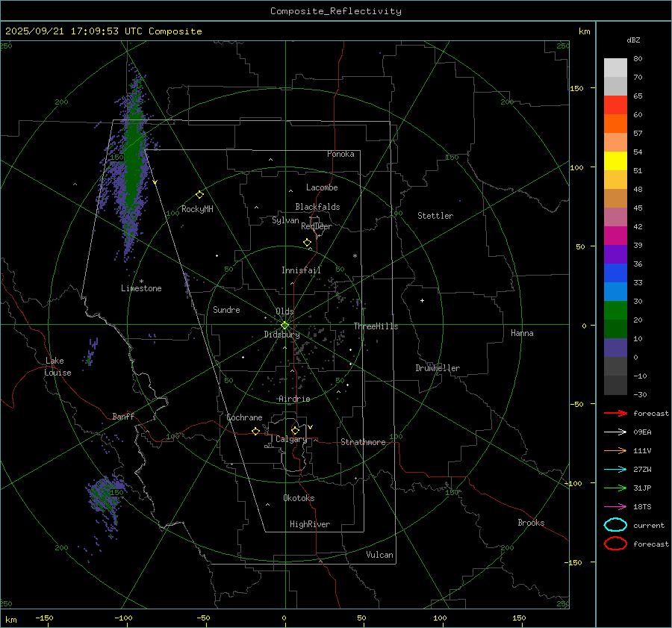Click the Composite_Reflectivity title text

(x=335, y=11)
